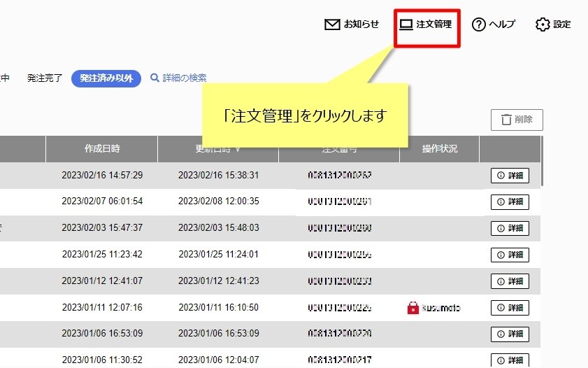Open お知らせ notifications envelope icon
Image resolution: width=588 pixels, height=368 pixels.
click(x=332, y=24)
